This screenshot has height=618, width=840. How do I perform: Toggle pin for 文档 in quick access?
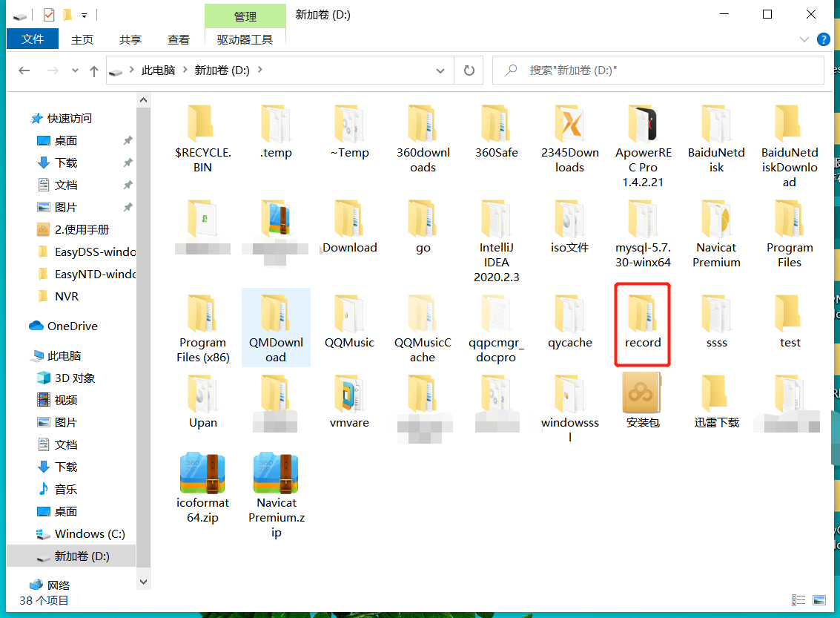[x=128, y=185]
